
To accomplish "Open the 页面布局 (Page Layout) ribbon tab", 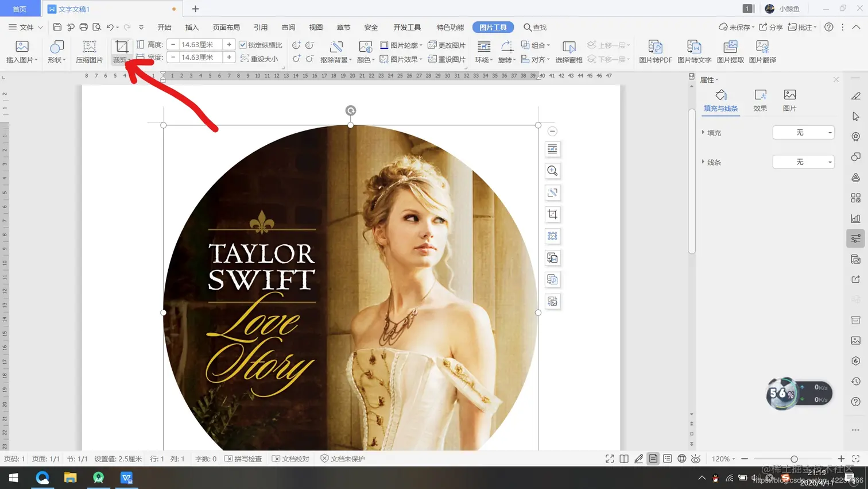I will [x=226, y=27].
